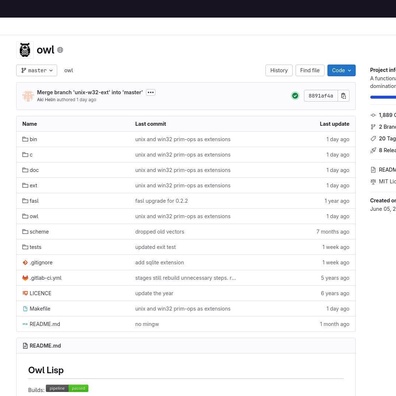Click '6 years ago' in the LICENCE row
Screen dimensions: 396x396
coord(335,293)
